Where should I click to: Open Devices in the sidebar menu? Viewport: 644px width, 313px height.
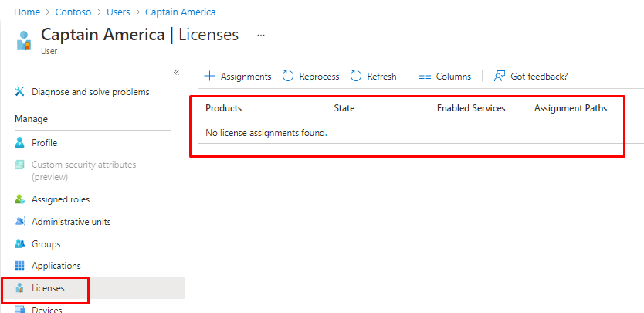47,309
